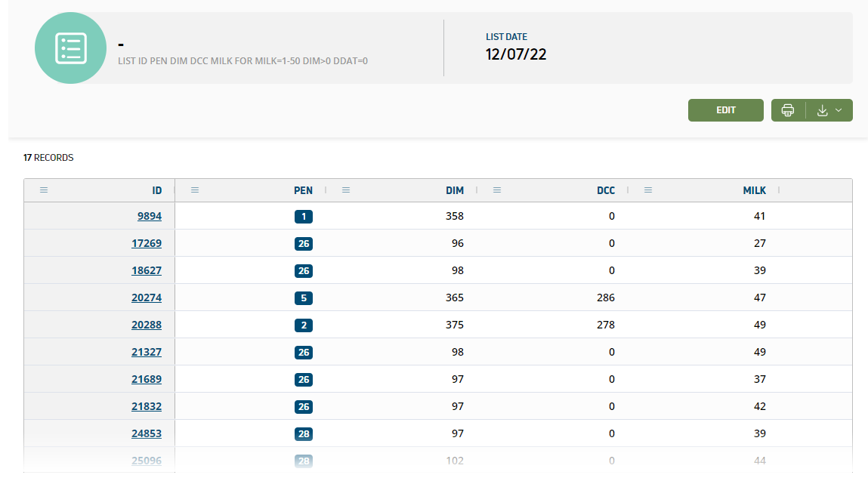Open the DIM column menu icon
868x481 pixels.
(x=346, y=190)
